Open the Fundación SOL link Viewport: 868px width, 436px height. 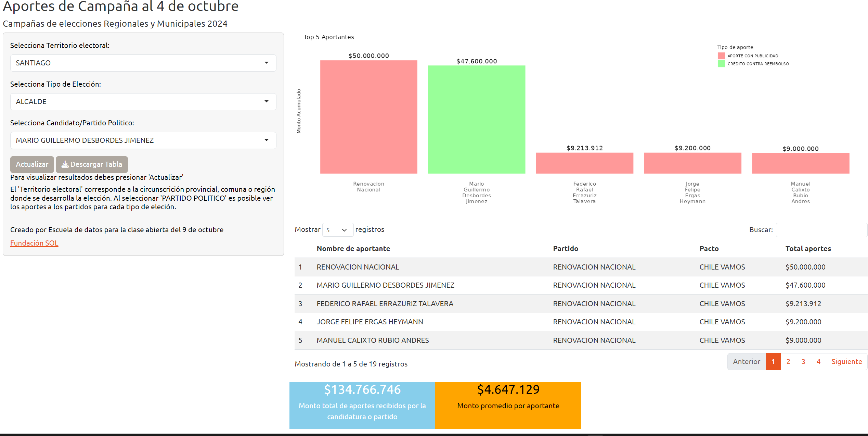(34, 243)
